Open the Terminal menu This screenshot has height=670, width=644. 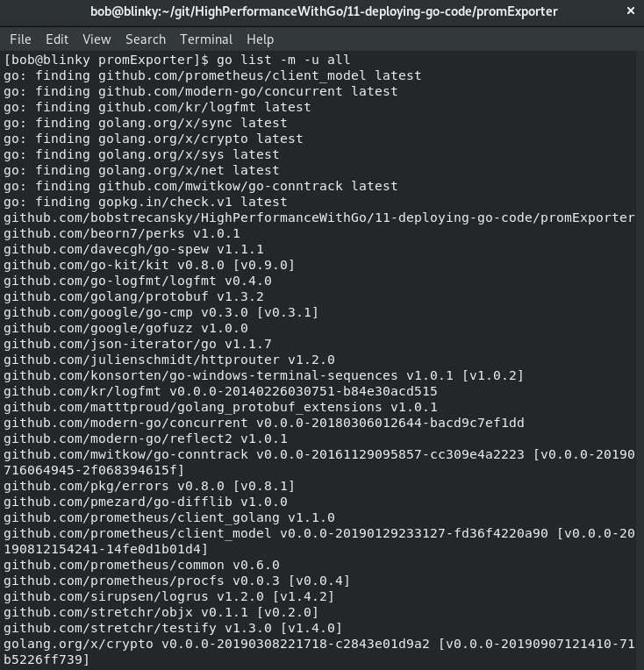click(x=206, y=39)
